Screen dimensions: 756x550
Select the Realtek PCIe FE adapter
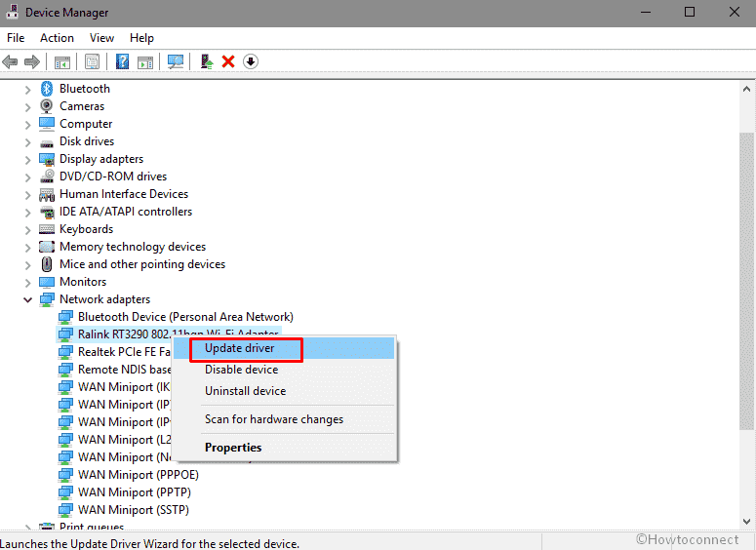pyautogui.click(x=125, y=352)
